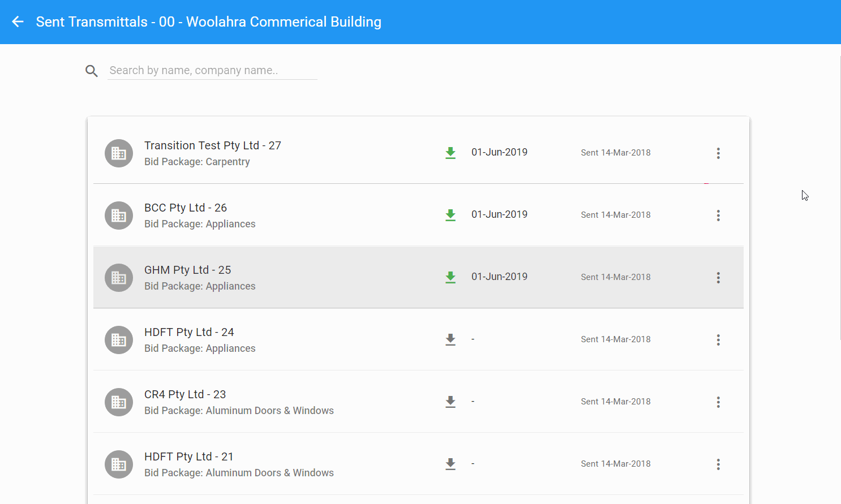This screenshot has height=504, width=841.
Task: Click Sent 14-Mar-2018 in BCC Pty Ltd row
Action: pyautogui.click(x=616, y=215)
